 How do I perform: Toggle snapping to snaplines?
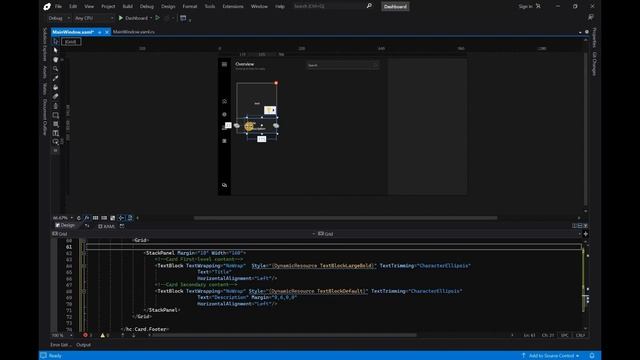pyautogui.click(x=121, y=218)
